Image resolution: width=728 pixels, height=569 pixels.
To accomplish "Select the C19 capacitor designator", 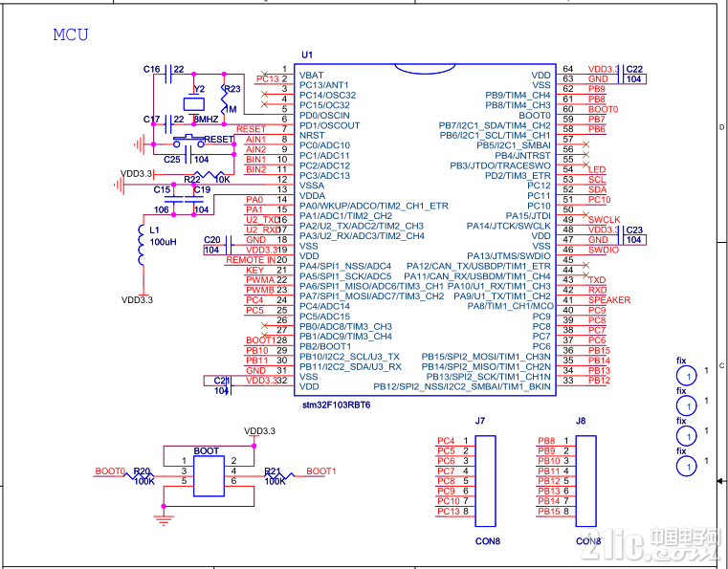I will pos(202,189).
